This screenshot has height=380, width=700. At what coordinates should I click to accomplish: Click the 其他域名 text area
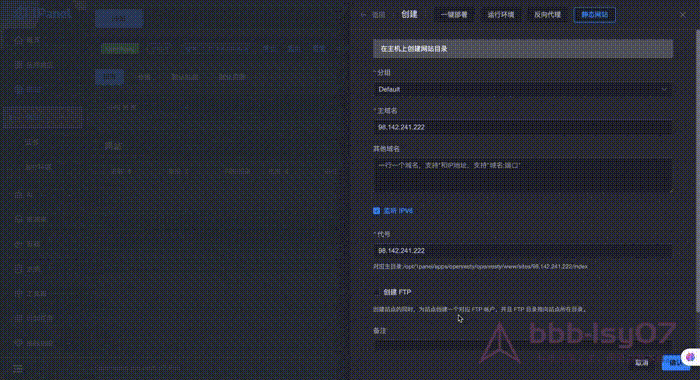(x=522, y=175)
